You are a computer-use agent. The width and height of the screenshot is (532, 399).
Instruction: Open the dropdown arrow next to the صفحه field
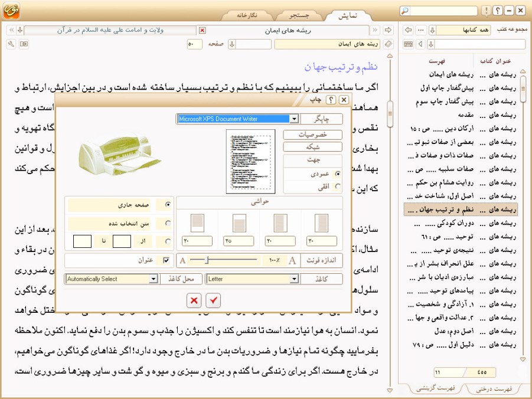(232, 44)
